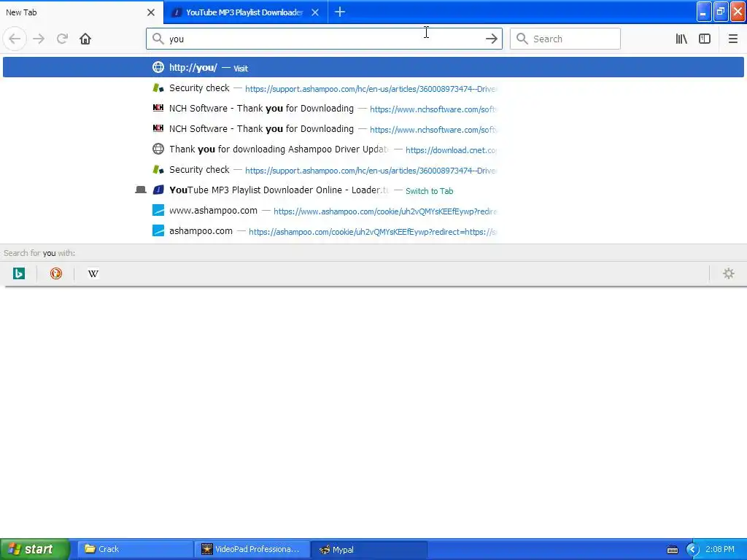This screenshot has height=560, width=747.
Task: Click the magnifier icon in Search box
Action: [x=522, y=39]
